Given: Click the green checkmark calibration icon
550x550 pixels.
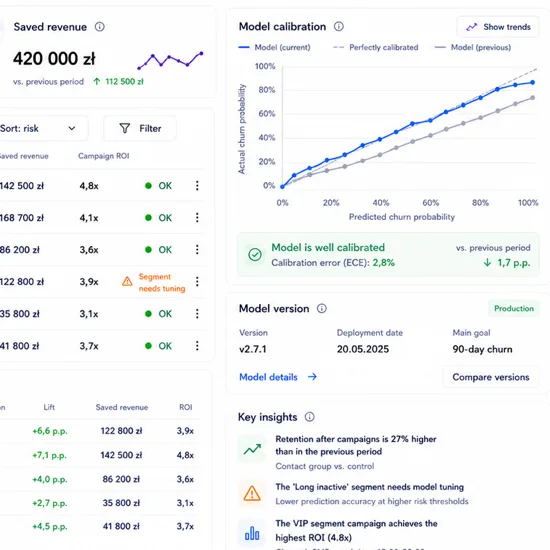Looking at the screenshot, I should tap(255, 254).
